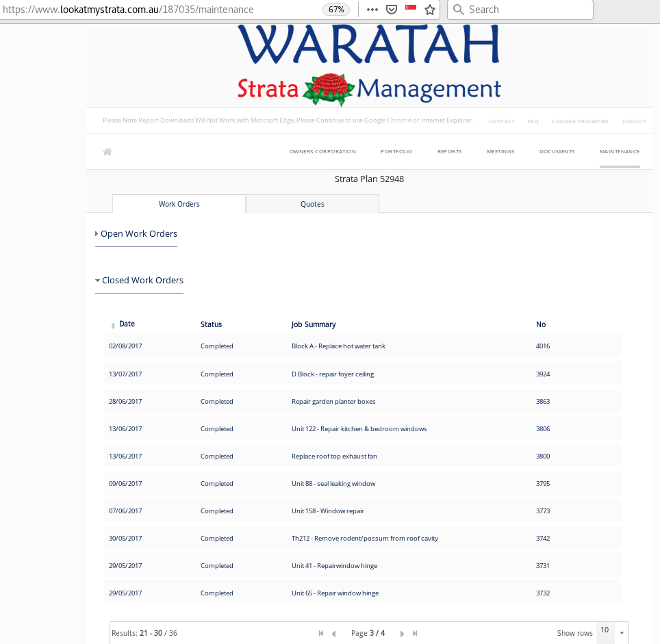Open the browser page actions ellipsis menu
This screenshot has width=660, height=644.
[372, 10]
